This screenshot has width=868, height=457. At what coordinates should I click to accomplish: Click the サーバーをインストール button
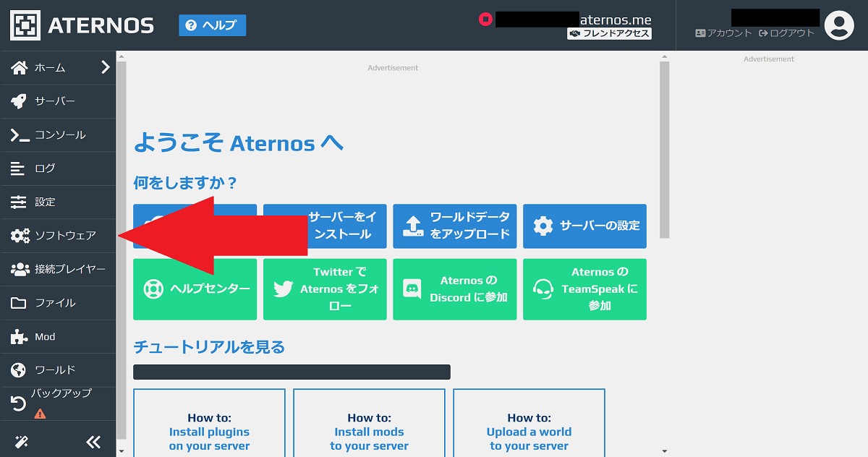(x=325, y=226)
